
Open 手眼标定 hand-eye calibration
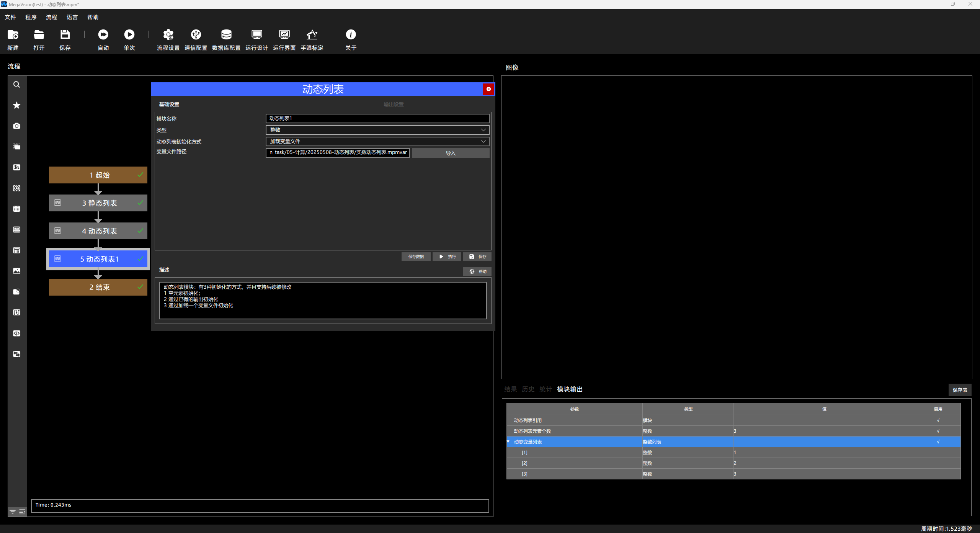click(312, 35)
